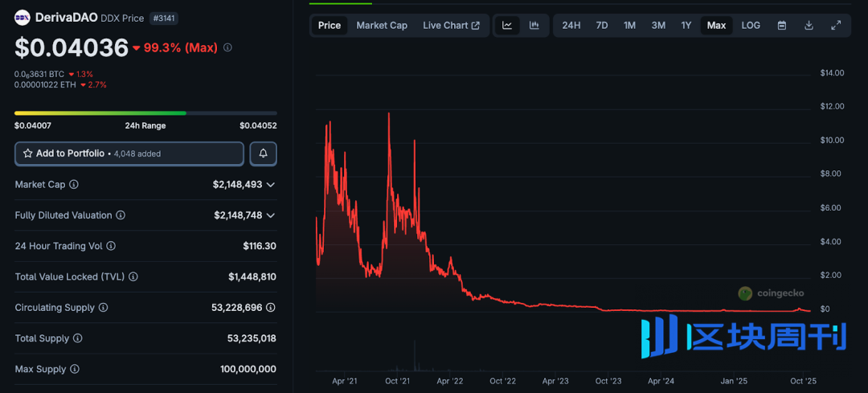This screenshot has width=868, height=393.
Task: Expand the Fully Diluted Valuation chevron
Action: pyautogui.click(x=271, y=215)
